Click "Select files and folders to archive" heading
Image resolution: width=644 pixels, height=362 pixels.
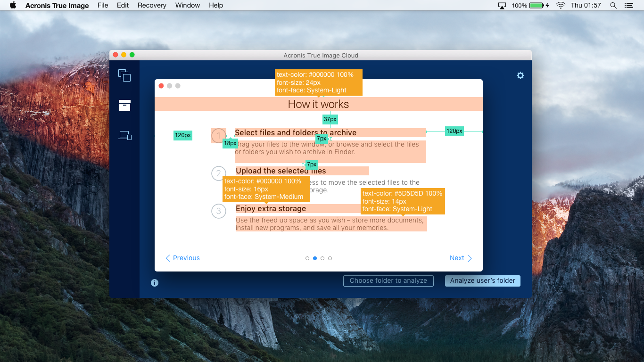[x=296, y=132]
